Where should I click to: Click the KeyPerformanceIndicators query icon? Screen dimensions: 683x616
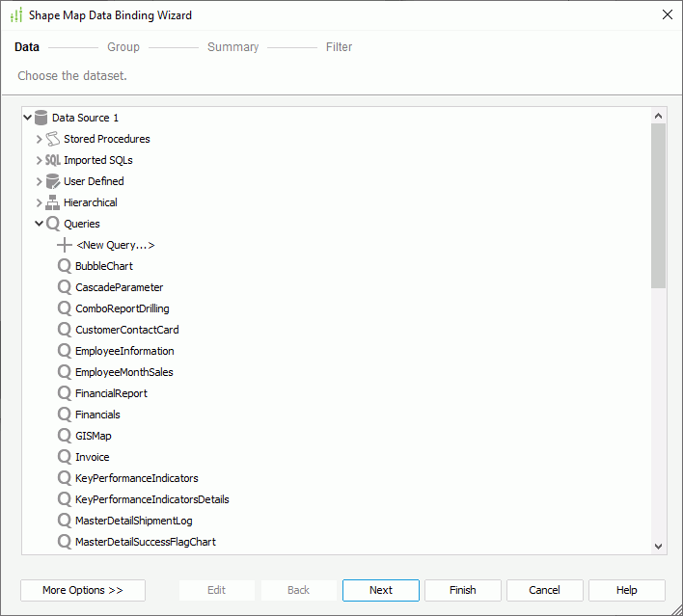pos(65,478)
